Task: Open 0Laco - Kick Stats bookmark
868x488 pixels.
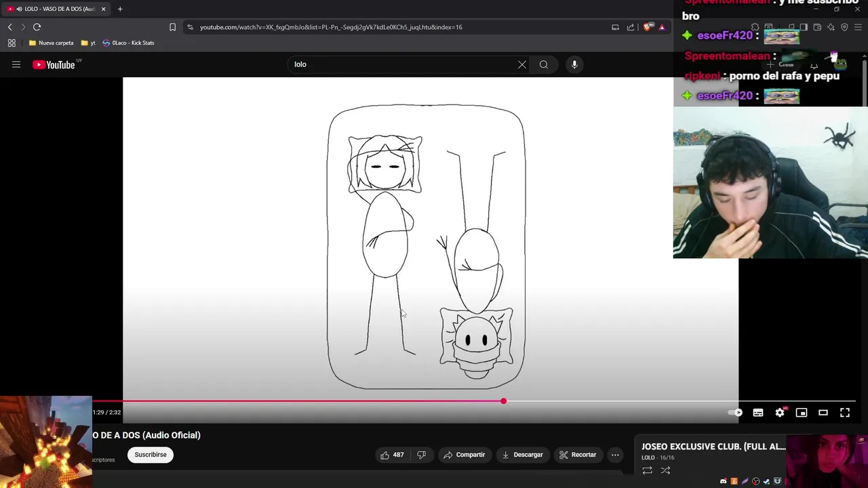Action: point(128,43)
